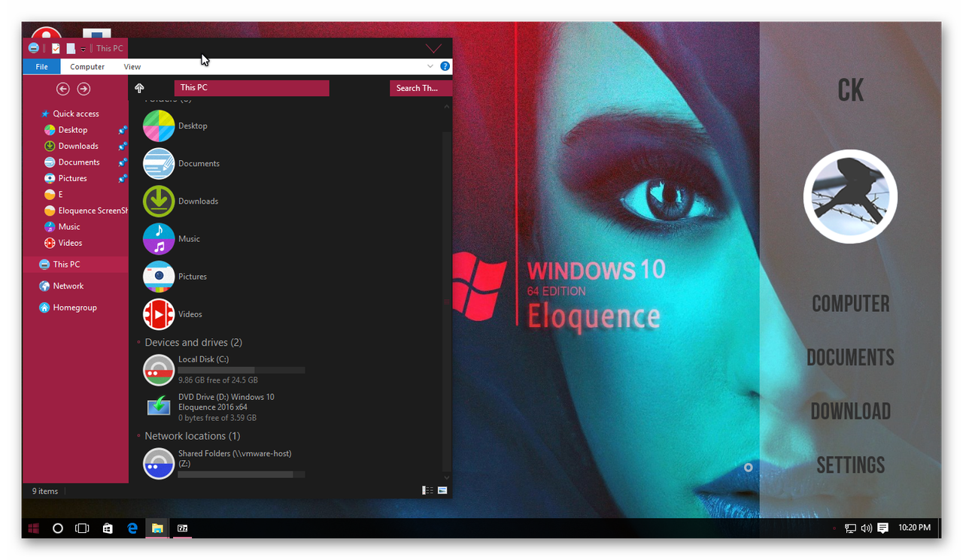This screenshot has width=963, height=560.
Task: Open Cortana circle on the taskbar
Action: (x=57, y=528)
